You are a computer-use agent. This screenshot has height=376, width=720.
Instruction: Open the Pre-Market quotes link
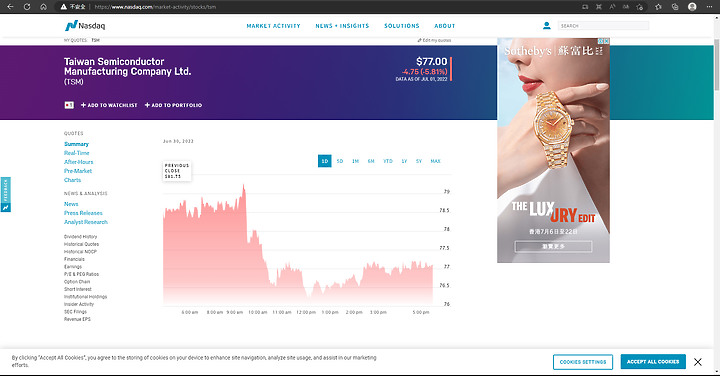78,171
